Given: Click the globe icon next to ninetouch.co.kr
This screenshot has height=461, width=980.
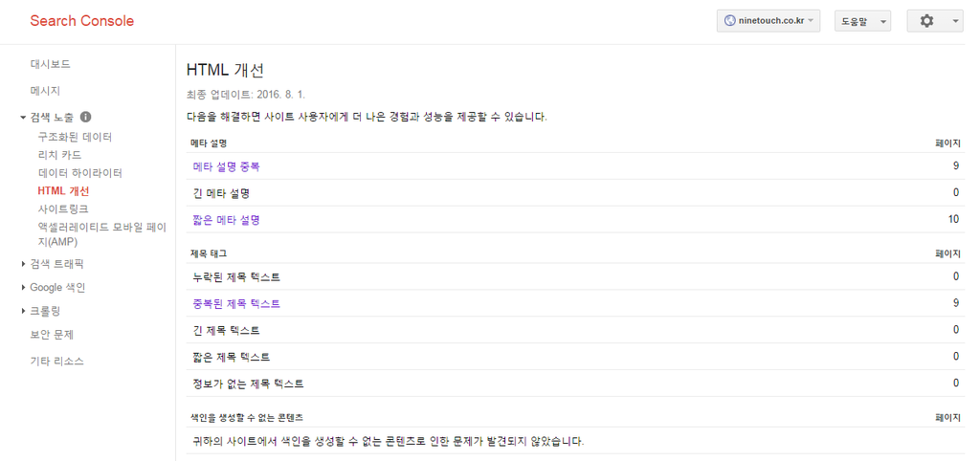Looking at the screenshot, I should 728,21.
